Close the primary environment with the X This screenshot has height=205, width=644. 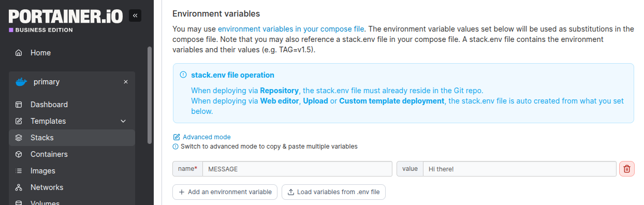(x=126, y=82)
